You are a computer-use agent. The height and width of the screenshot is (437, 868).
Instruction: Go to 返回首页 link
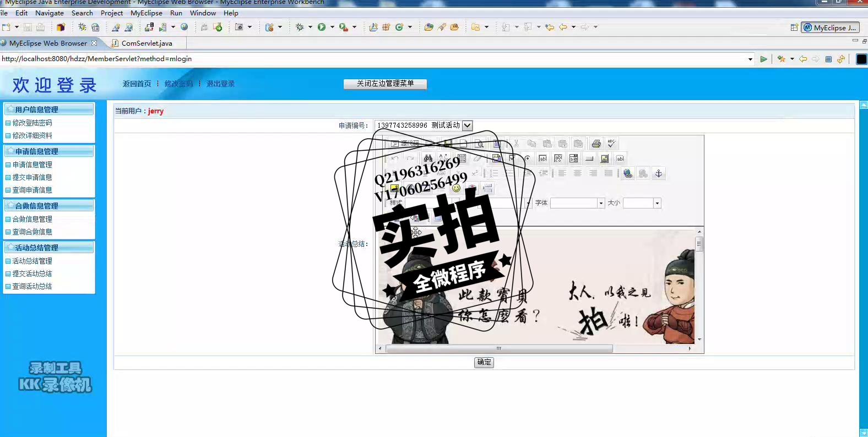tap(137, 84)
